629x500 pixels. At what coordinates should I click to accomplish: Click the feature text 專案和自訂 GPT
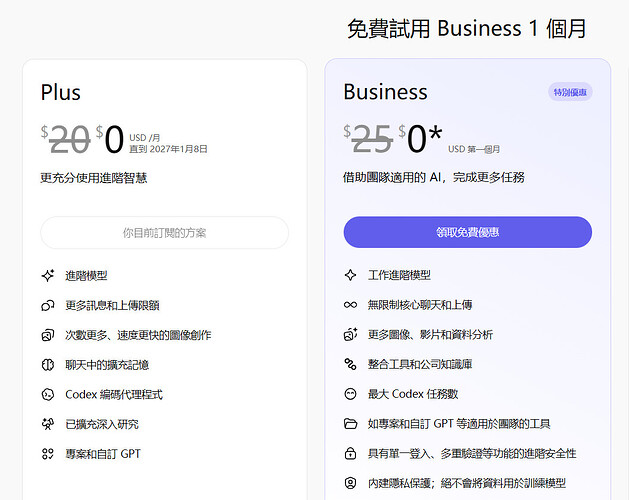(103, 454)
